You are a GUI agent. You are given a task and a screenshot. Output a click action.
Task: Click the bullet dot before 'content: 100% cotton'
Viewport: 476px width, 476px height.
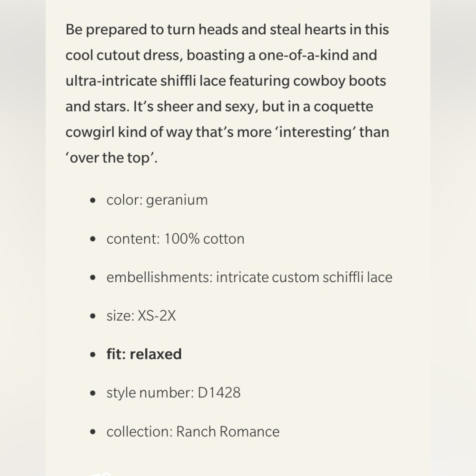[93, 239]
